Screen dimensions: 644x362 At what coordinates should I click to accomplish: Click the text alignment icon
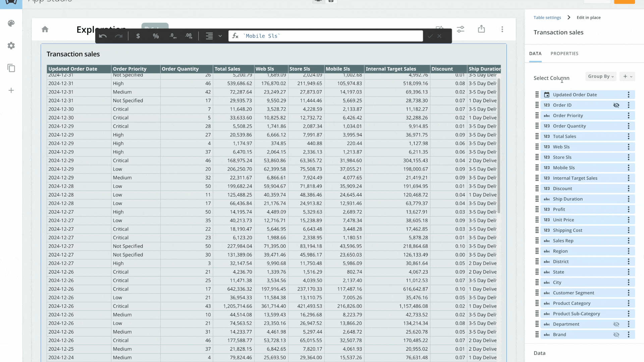[209, 36]
